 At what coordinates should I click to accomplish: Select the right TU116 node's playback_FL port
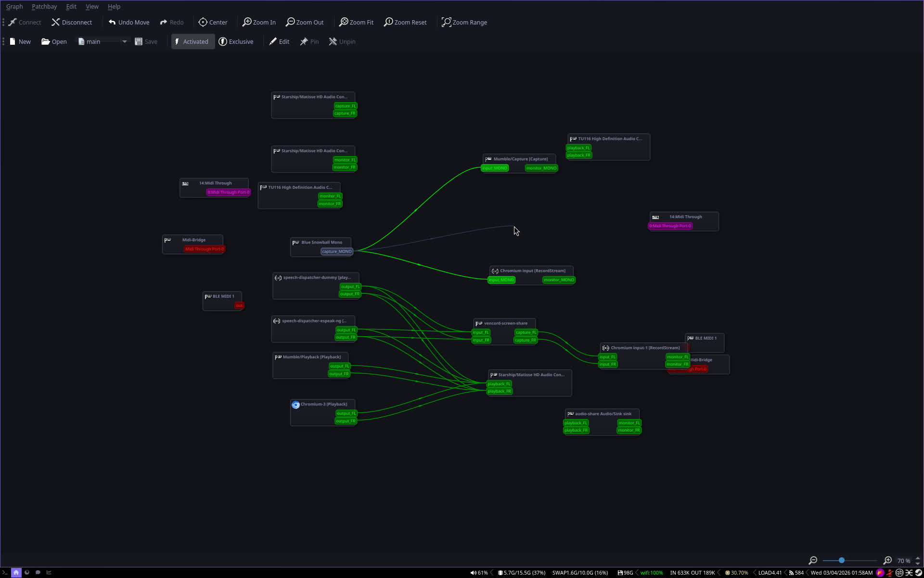(578, 148)
